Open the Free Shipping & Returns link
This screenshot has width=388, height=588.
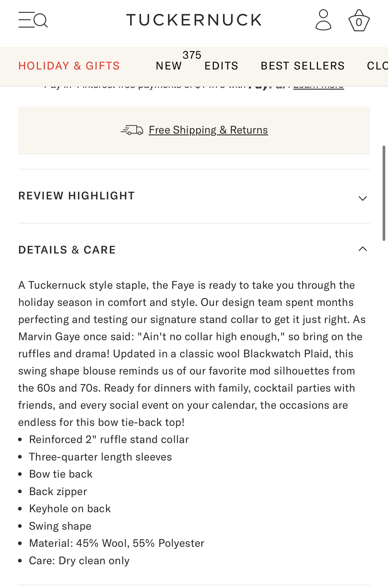tap(208, 130)
